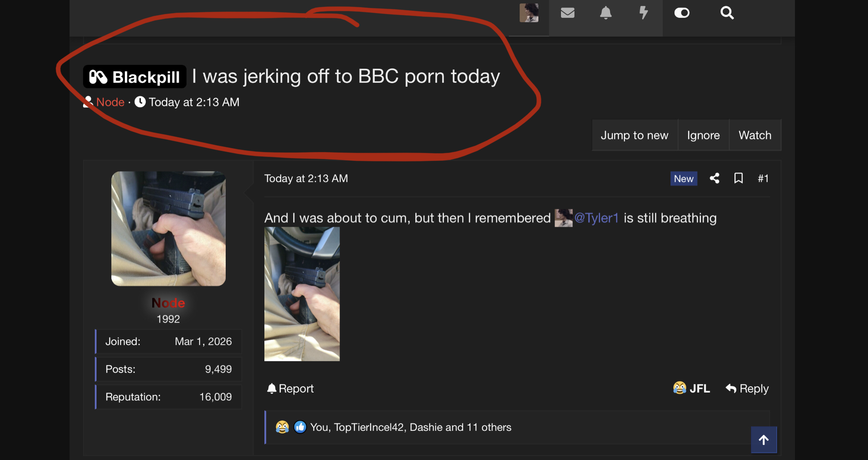This screenshot has height=460, width=868.
Task: Open your account avatar menu
Action: (x=529, y=13)
